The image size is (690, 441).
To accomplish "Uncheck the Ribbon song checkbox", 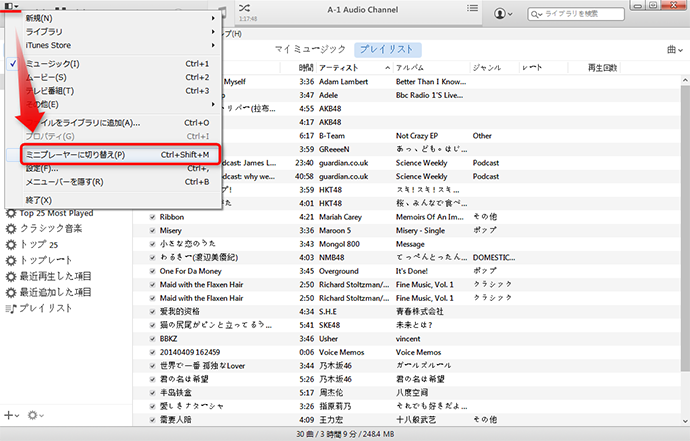I will (152, 217).
